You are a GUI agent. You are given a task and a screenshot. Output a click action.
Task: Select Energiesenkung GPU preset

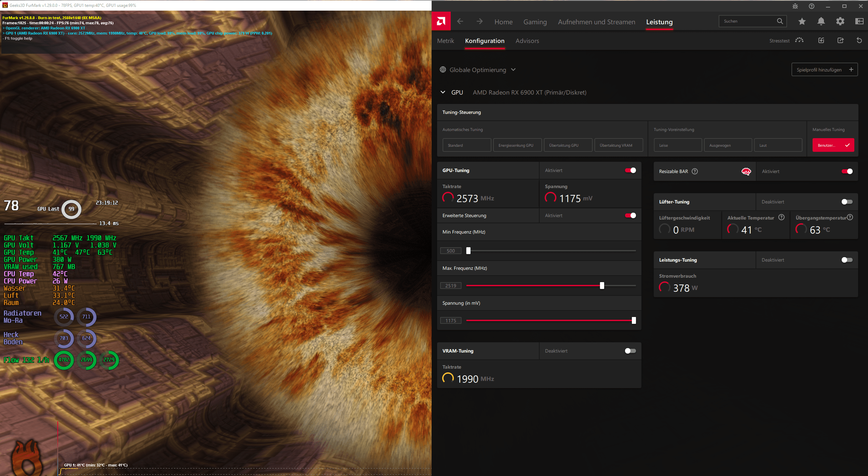[517, 145]
